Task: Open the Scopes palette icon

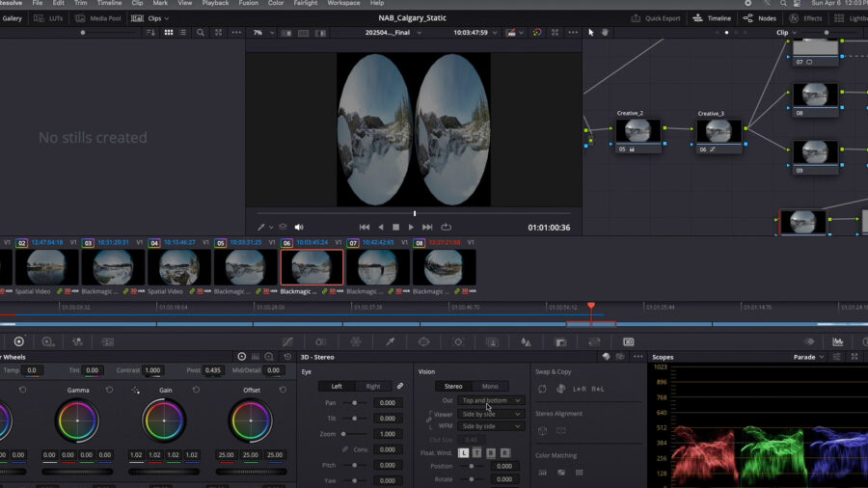Action: (x=837, y=342)
